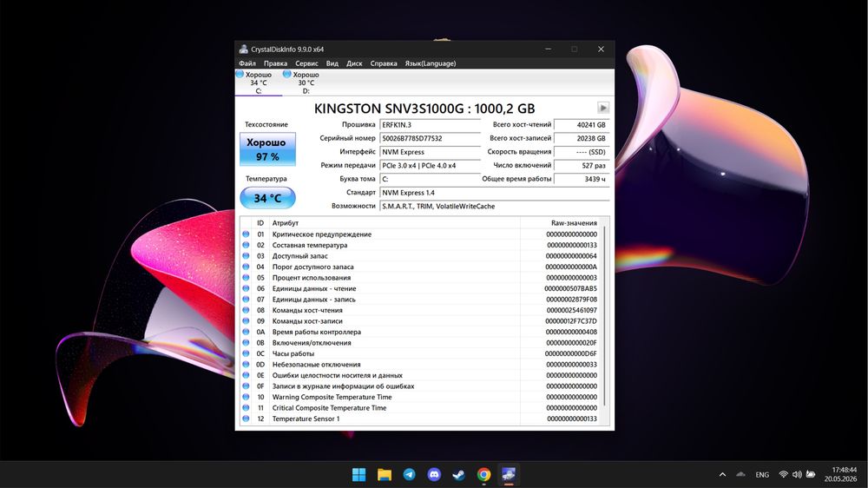Select Critical Composite Temperature Time row
The height and width of the screenshot is (488, 868).
[x=420, y=408]
